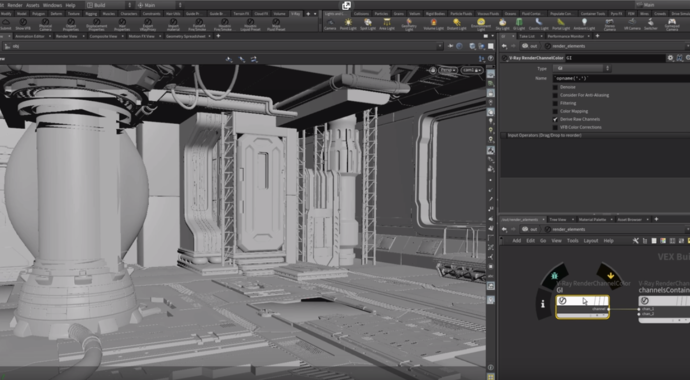Create a Point Light from shelf
690x380 pixels.
click(349, 24)
